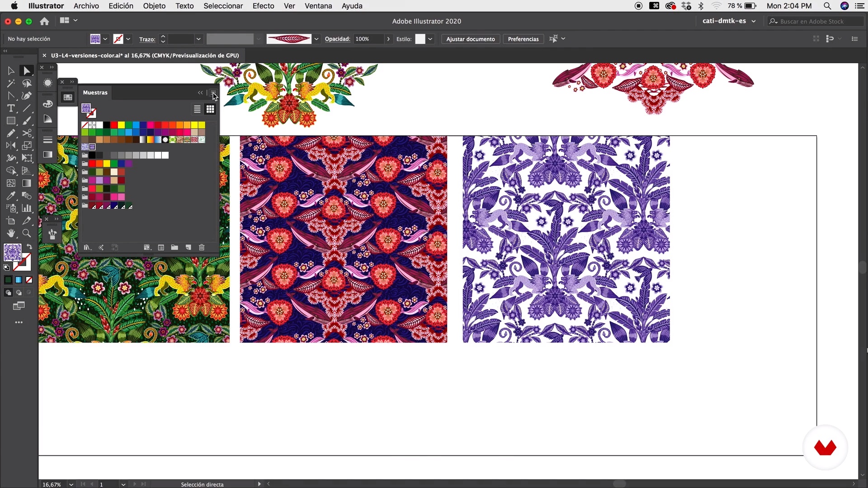The height and width of the screenshot is (488, 868).
Task: Select the Rectangle tool
Action: tap(11, 121)
